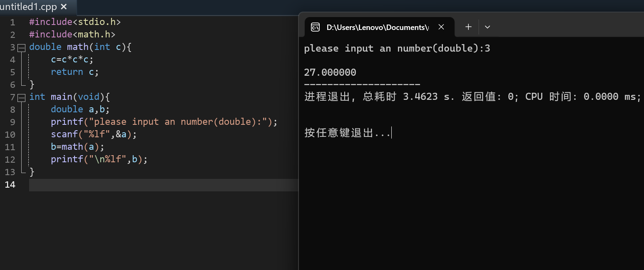Click the terminal icon in console tab

pyautogui.click(x=316, y=27)
